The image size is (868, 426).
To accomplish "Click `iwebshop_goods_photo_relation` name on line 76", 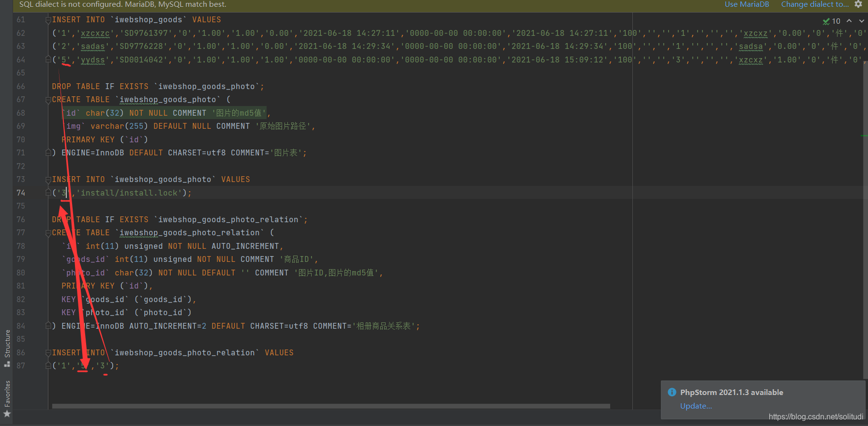I will tap(228, 219).
